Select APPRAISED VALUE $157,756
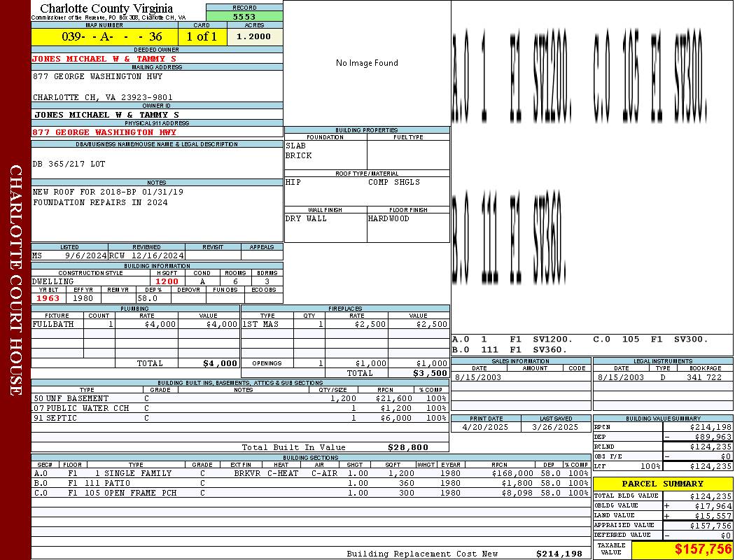 (x=710, y=526)
